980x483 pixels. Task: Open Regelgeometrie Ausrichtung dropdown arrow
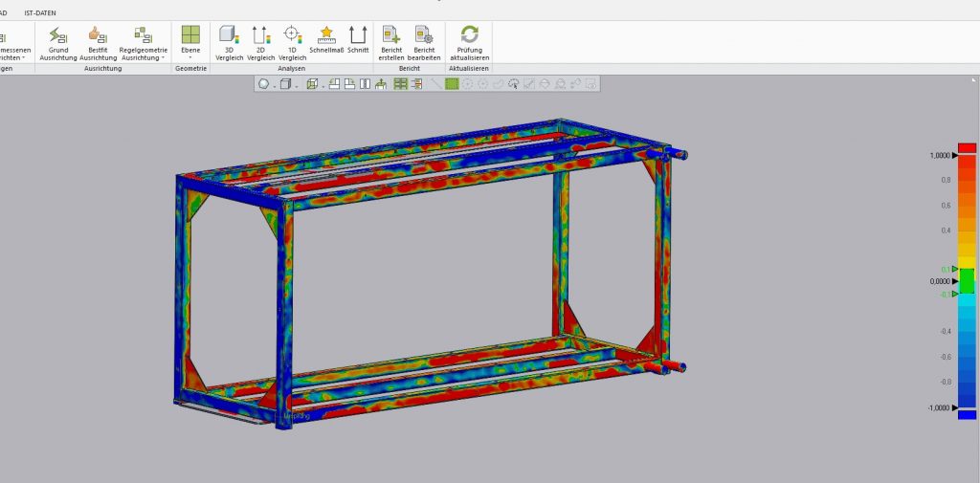pos(163,58)
